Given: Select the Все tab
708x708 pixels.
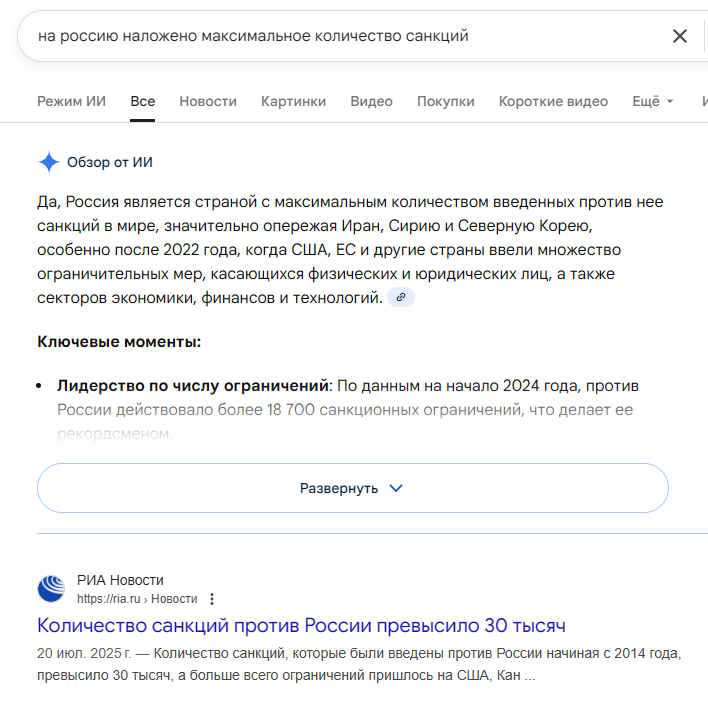Looking at the screenshot, I should coord(142,101).
